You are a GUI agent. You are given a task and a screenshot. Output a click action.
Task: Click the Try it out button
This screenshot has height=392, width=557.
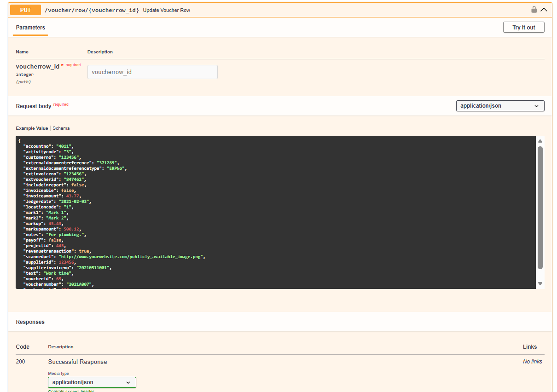point(524,27)
